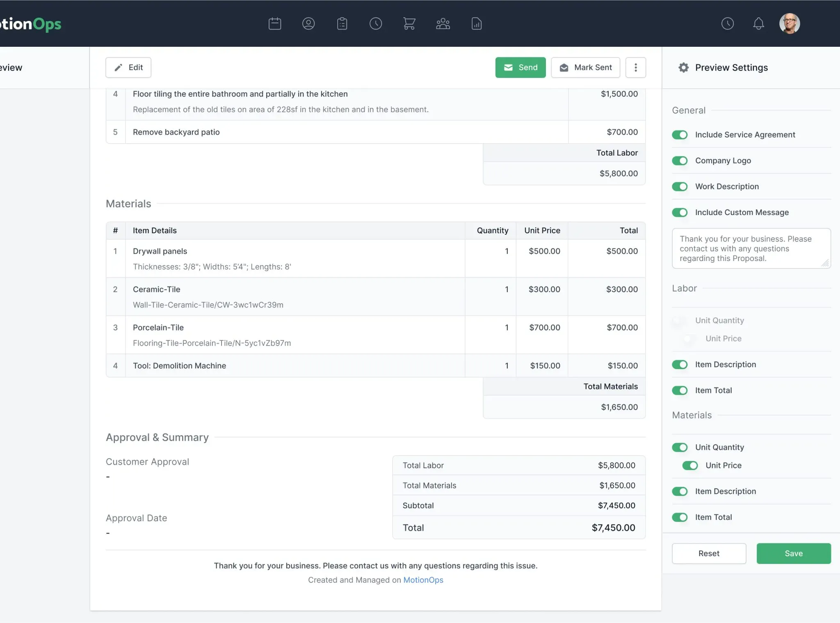Image resolution: width=840 pixels, height=623 pixels.
Task: Open the recent activity clock icon near bell
Action: tap(728, 23)
